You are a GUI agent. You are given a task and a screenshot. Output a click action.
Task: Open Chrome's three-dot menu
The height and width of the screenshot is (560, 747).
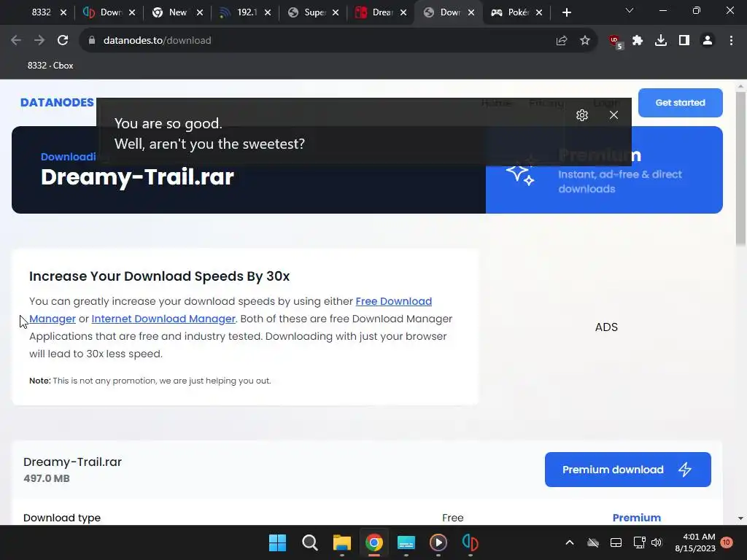click(731, 41)
